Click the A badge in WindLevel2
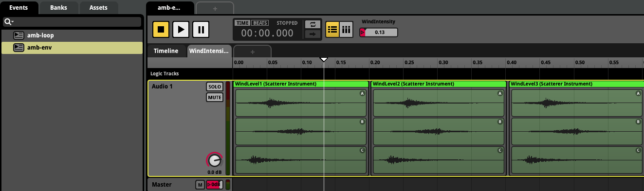Screen dimensions: 644x191 point(500,94)
